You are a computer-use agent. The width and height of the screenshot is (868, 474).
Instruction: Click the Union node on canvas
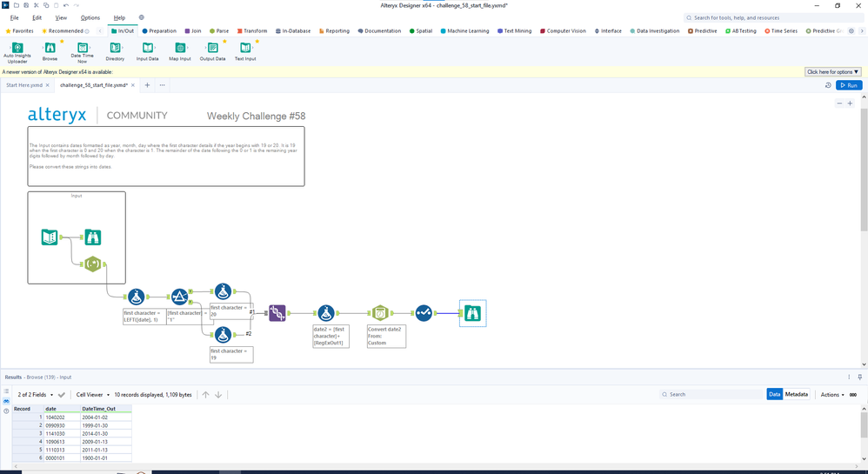277,313
